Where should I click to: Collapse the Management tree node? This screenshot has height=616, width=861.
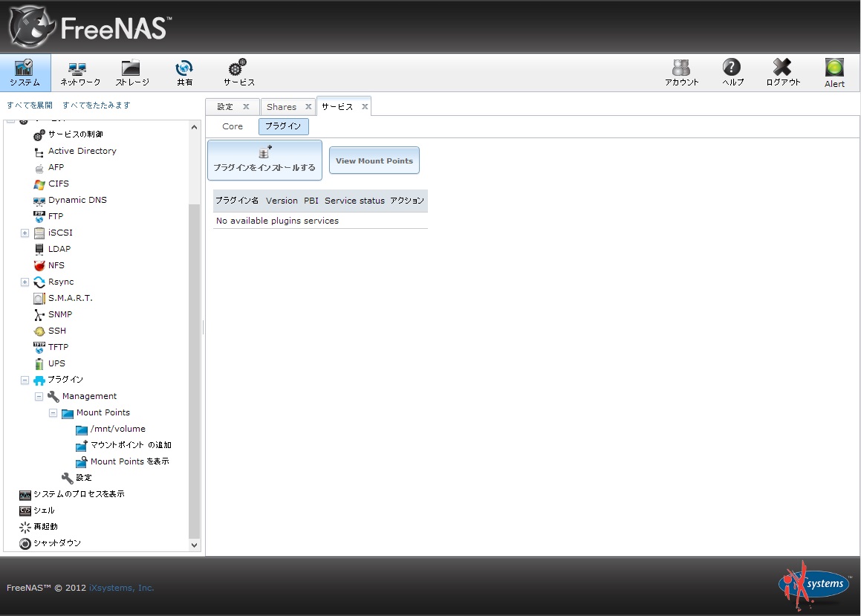[39, 396]
